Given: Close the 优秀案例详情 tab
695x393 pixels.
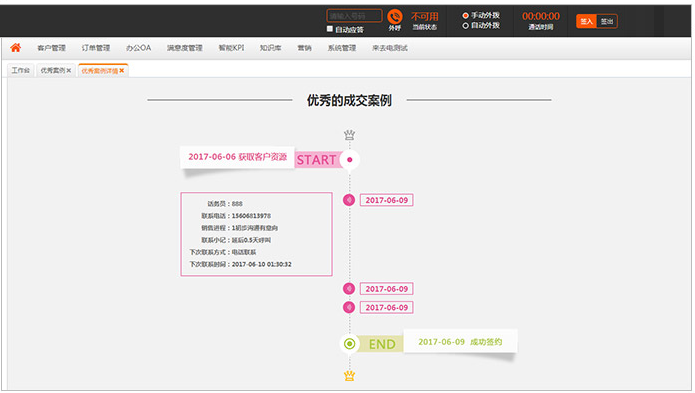Looking at the screenshot, I should (121, 70).
